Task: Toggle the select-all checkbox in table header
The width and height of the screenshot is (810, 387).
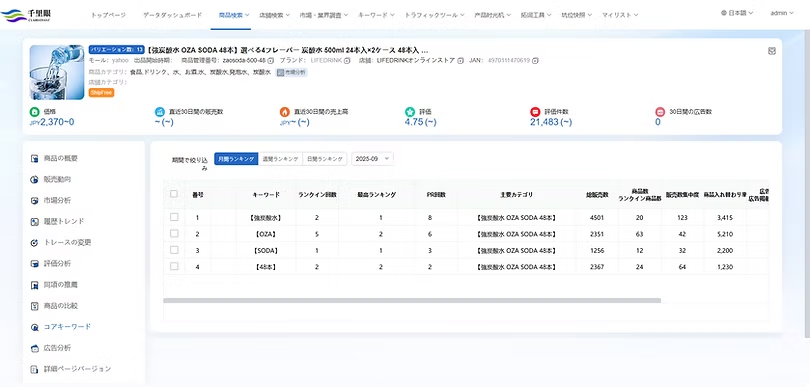Action: (x=174, y=194)
